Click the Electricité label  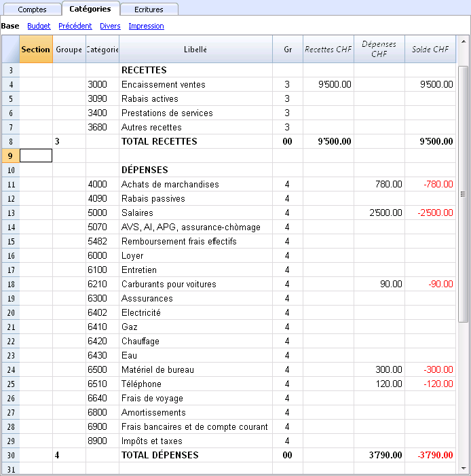[141, 312]
